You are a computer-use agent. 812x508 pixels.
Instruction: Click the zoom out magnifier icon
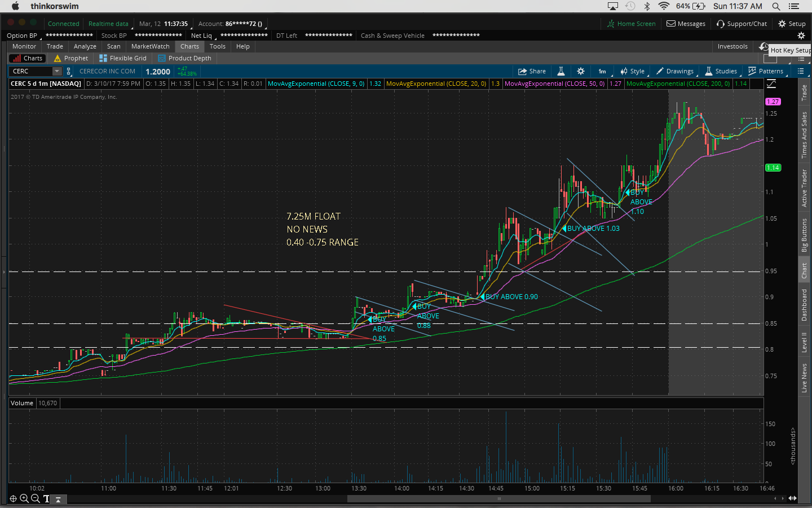tap(35, 498)
